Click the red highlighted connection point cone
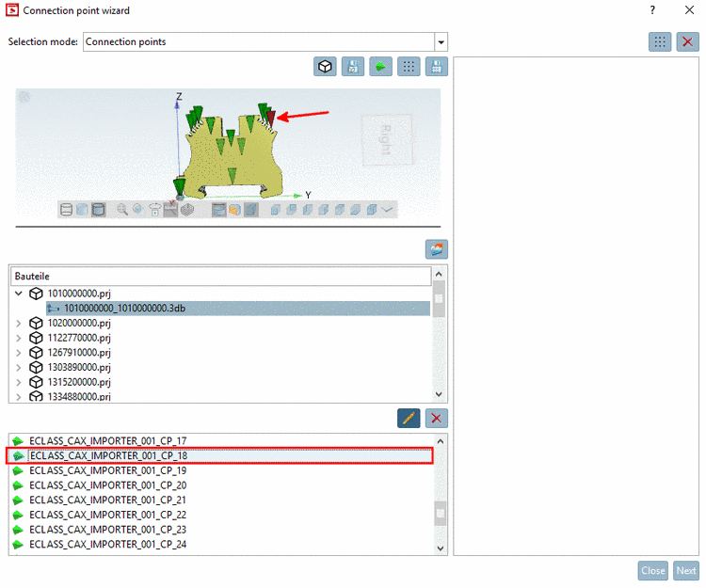706x588 pixels. (x=270, y=119)
